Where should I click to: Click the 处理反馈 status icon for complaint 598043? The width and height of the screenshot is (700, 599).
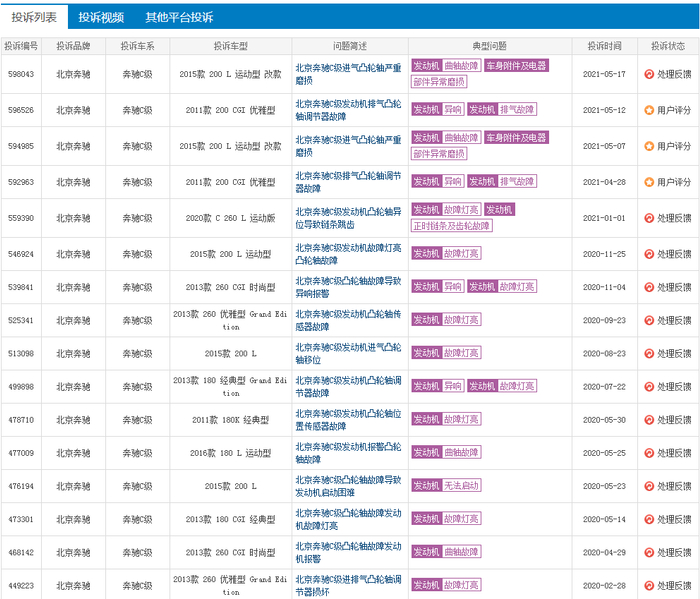click(x=649, y=74)
